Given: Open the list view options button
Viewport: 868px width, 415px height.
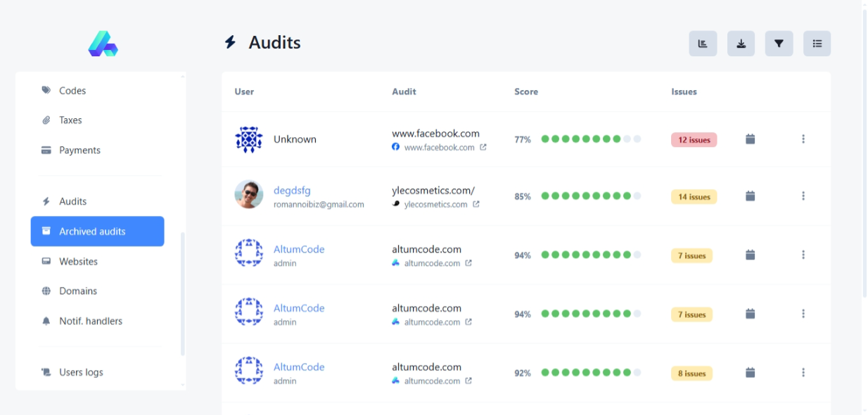Looking at the screenshot, I should 817,44.
